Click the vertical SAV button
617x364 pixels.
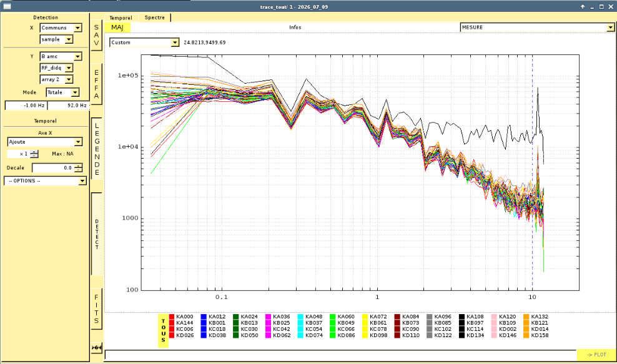tap(96, 35)
